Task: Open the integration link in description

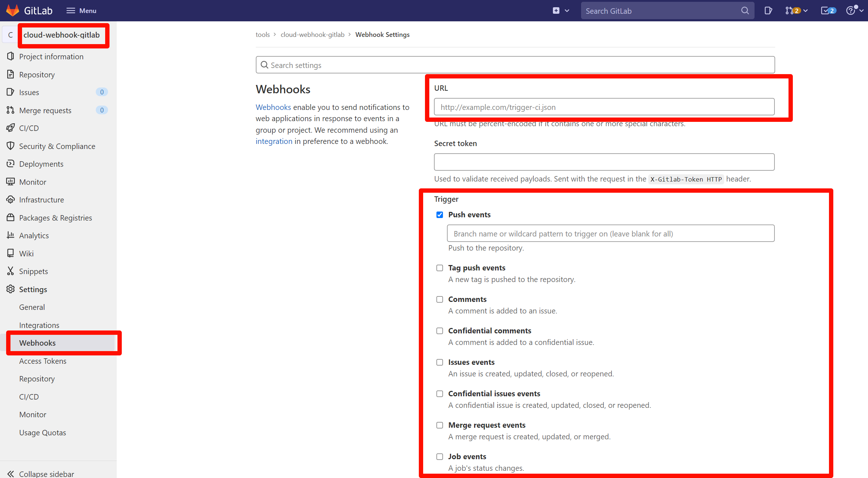Action: [x=274, y=141]
